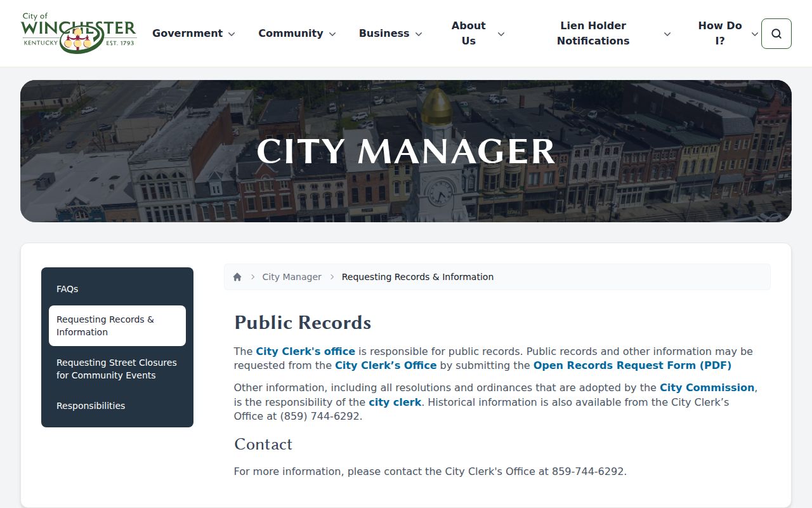
Task: Click the City of Winchester logo
Action: (x=79, y=33)
